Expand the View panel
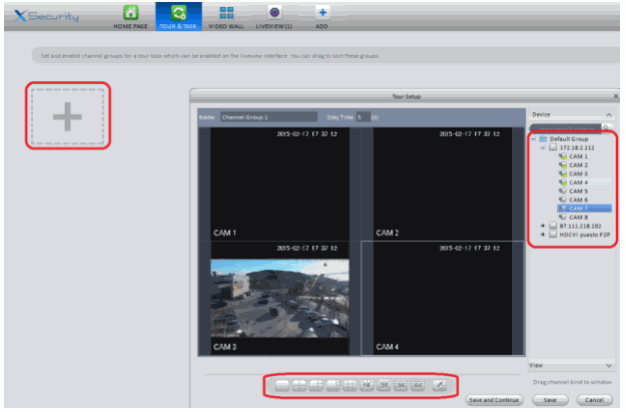The image size is (626, 412). pos(608,365)
